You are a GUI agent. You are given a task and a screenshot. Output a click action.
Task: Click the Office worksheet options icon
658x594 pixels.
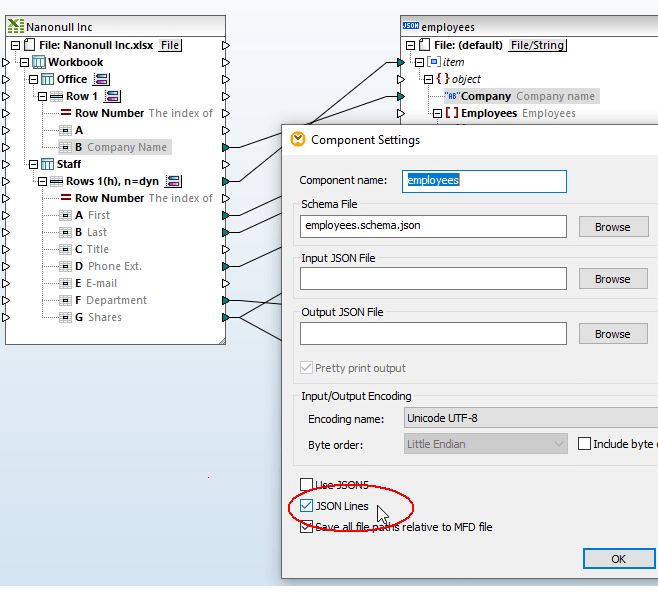click(101, 79)
